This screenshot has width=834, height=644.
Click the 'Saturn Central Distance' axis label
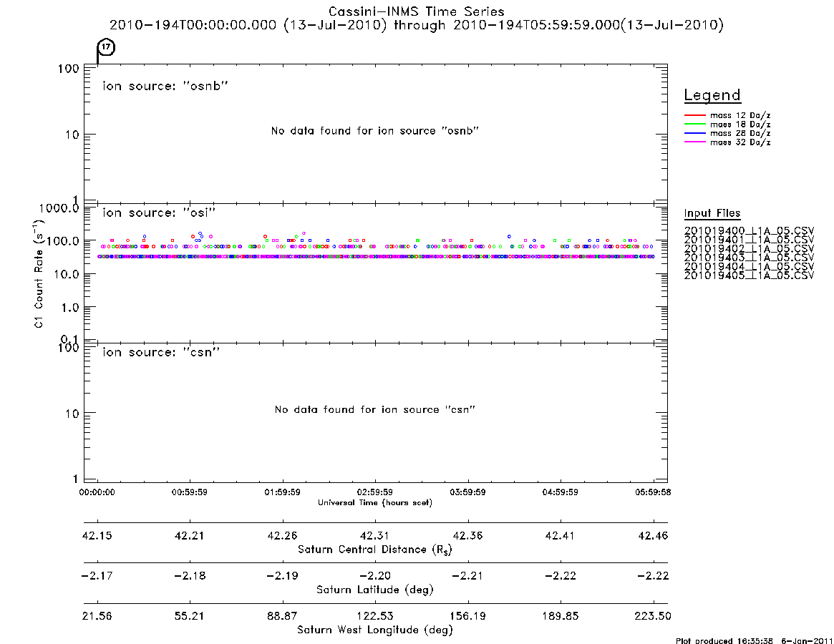[x=375, y=550]
